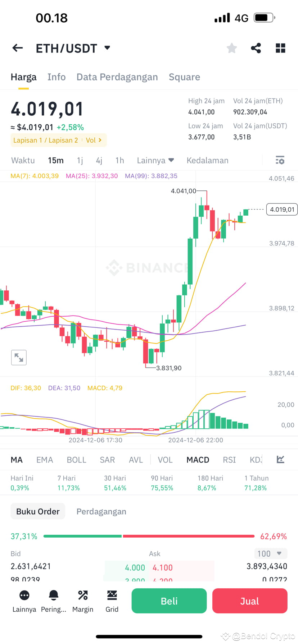Add ETH/USDT to favorites via star icon

(231, 48)
